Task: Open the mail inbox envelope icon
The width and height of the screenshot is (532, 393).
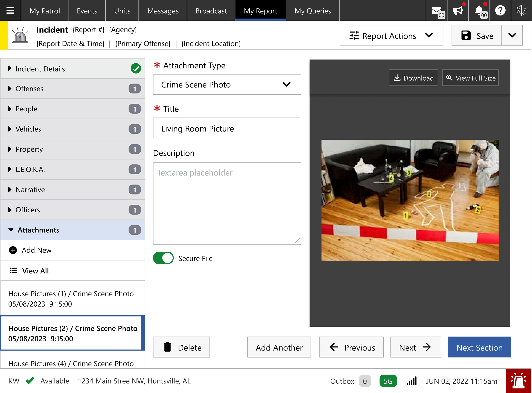Action: point(437,11)
